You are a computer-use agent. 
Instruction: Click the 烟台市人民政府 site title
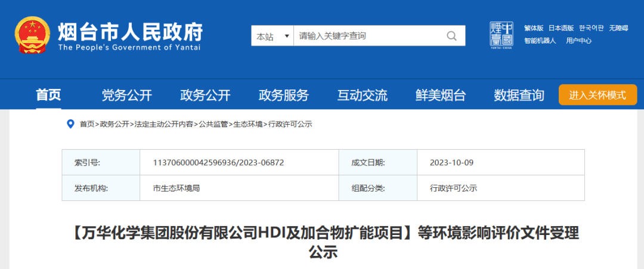pos(130,32)
